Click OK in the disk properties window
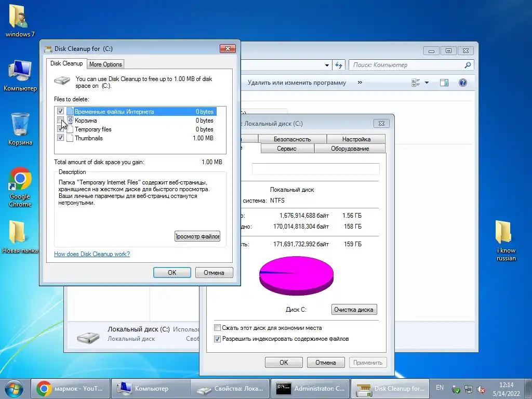532x399 pixels. [x=284, y=362]
